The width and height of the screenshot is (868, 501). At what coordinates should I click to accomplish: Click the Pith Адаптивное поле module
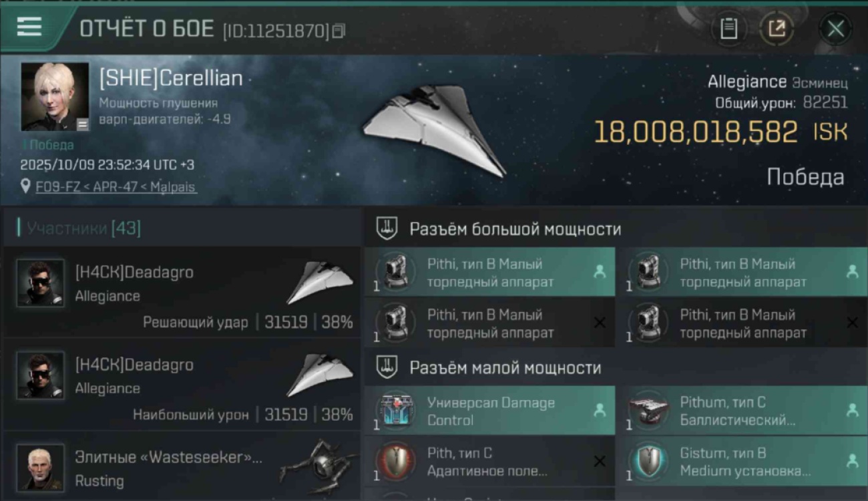[489, 462]
